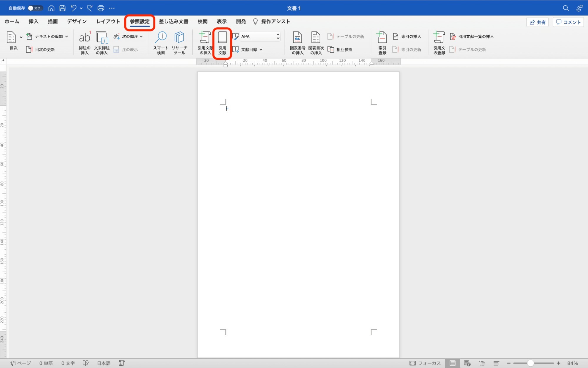The height and width of the screenshot is (368, 588).
Task: Switch to Print Layout view
Action: [x=452, y=363]
